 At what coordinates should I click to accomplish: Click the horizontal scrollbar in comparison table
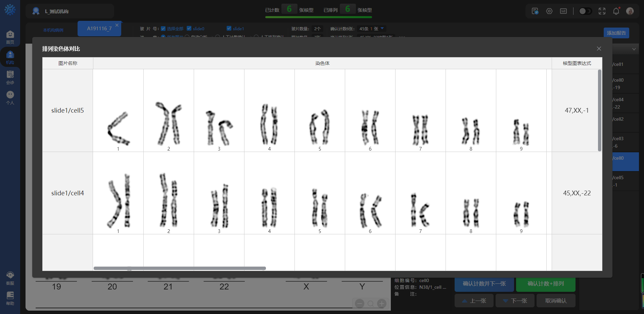point(180,268)
